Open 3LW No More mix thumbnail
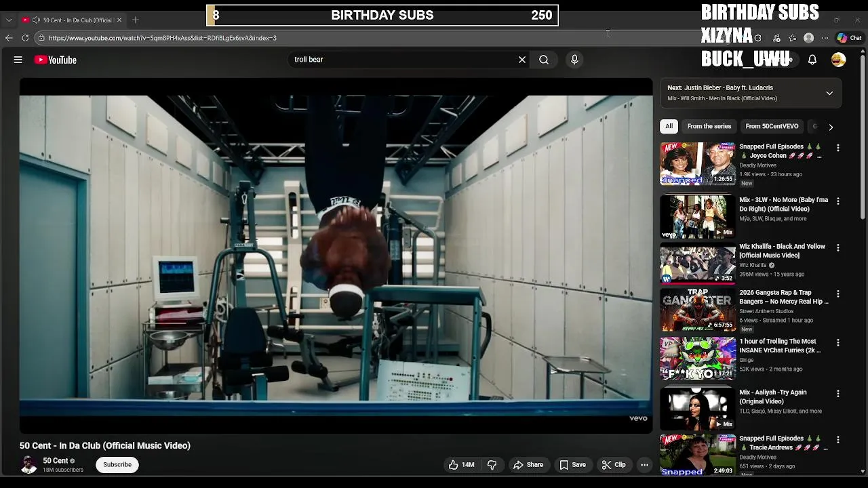This screenshot has height=488, width=868. click(x=698, y=217)
